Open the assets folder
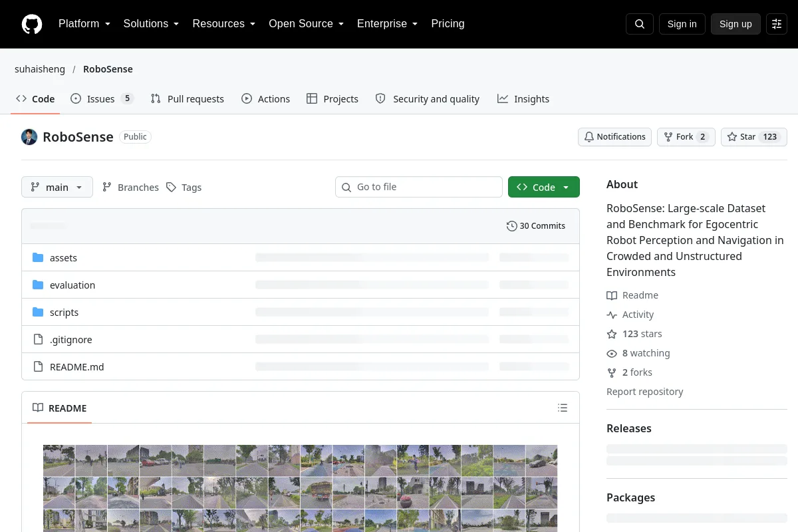 click(x=63, y=258)
